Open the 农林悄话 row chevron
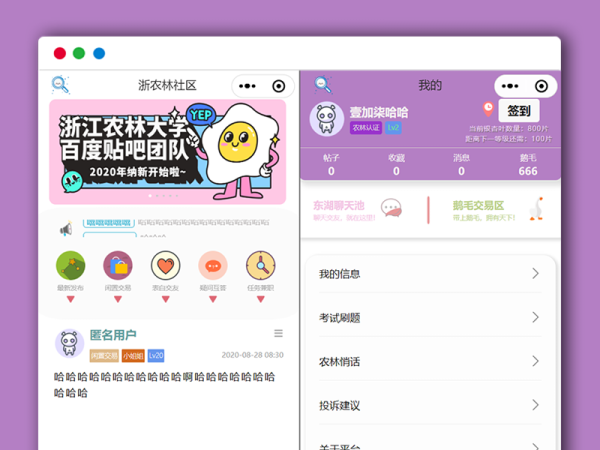This screenshot has height=450, width=600. (x=536, y=361)
